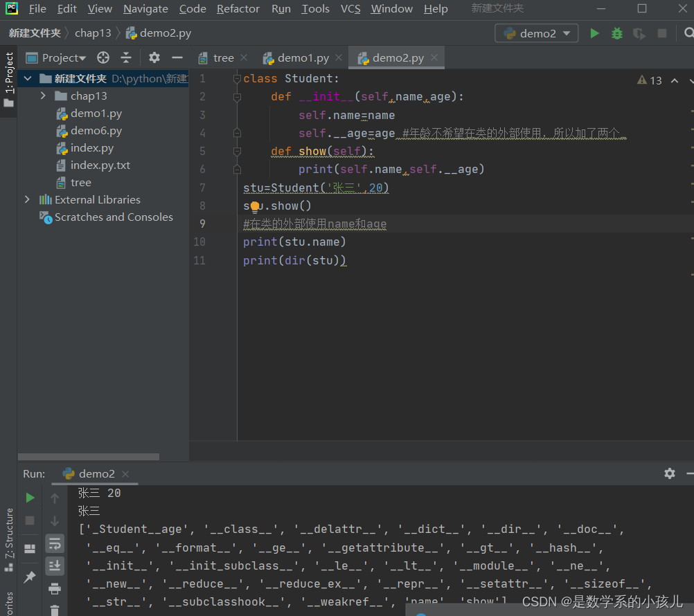
Task: Collapse the 新建文件夹 root folder
Action: coord(28,79)
